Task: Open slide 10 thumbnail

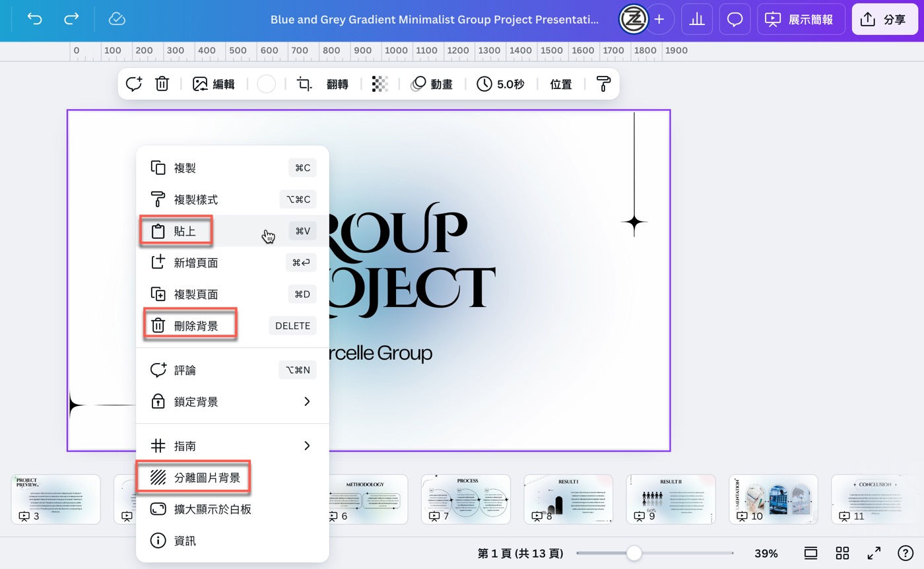Action: pos(774,499)
